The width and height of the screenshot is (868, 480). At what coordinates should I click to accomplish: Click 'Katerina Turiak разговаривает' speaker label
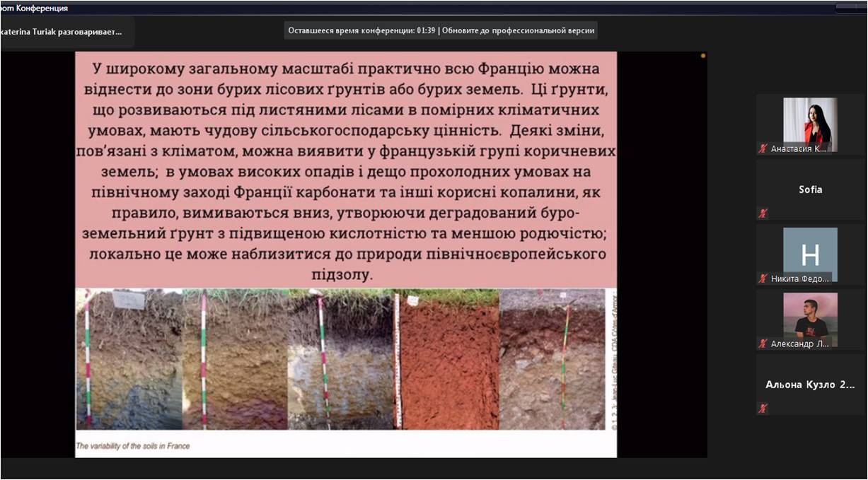(x=61, y=32)
